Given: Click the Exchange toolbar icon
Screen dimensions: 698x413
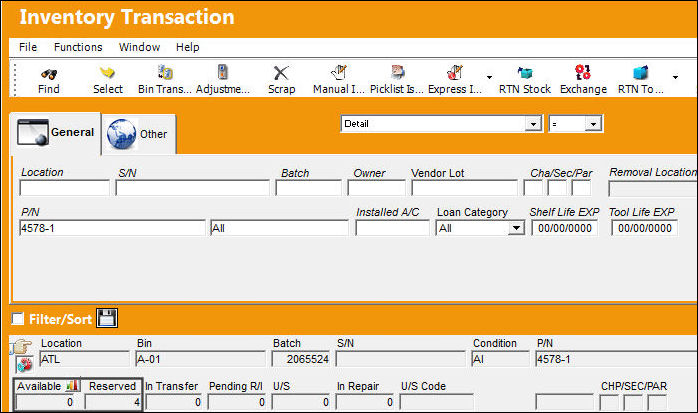Looking at the screenshot, I should 583,72.
